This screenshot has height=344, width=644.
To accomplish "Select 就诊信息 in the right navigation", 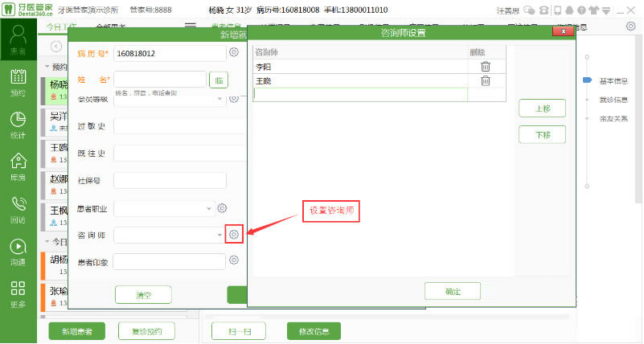I will pyautogui.click(x=613, y=100).
